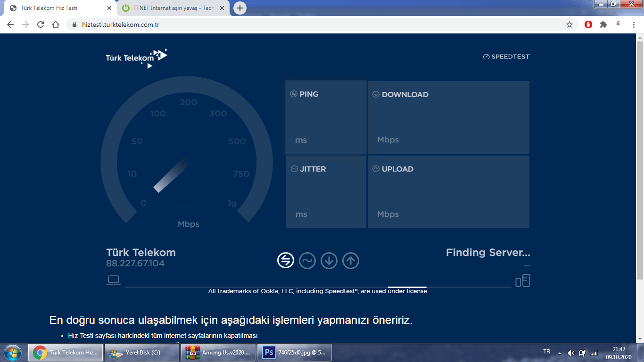
Task: Open the Windows Start menu
Action: (12, 353)
